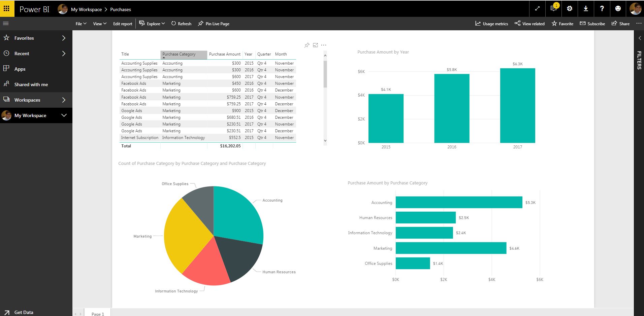Image resolution: width=644 pixels, height=316 pixels.
Task: Pin the table visual using pin icon
Action: [x=307, y=45]
